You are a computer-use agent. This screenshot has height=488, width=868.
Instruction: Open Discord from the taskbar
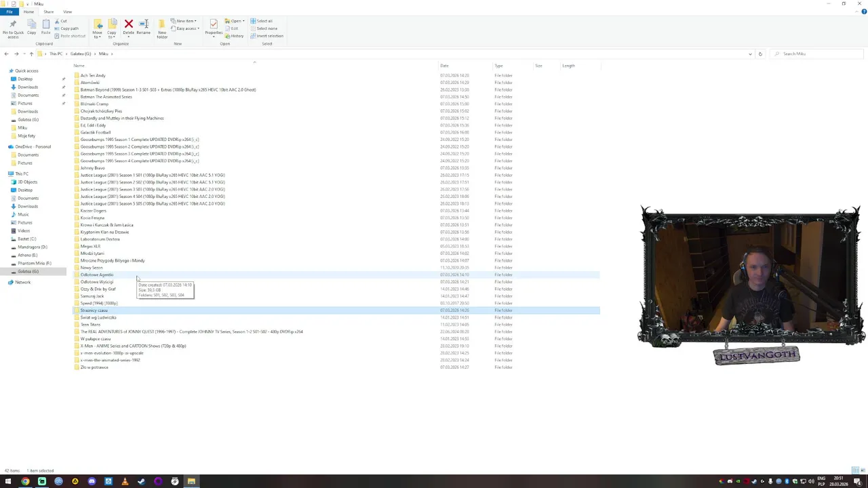[92, 481]
